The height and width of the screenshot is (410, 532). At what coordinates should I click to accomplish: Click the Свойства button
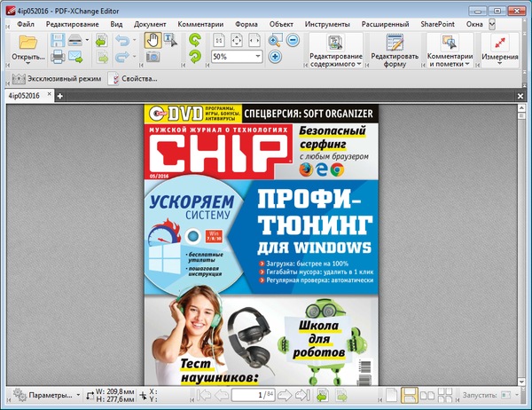pyautogui.click(x=133, y=79)
